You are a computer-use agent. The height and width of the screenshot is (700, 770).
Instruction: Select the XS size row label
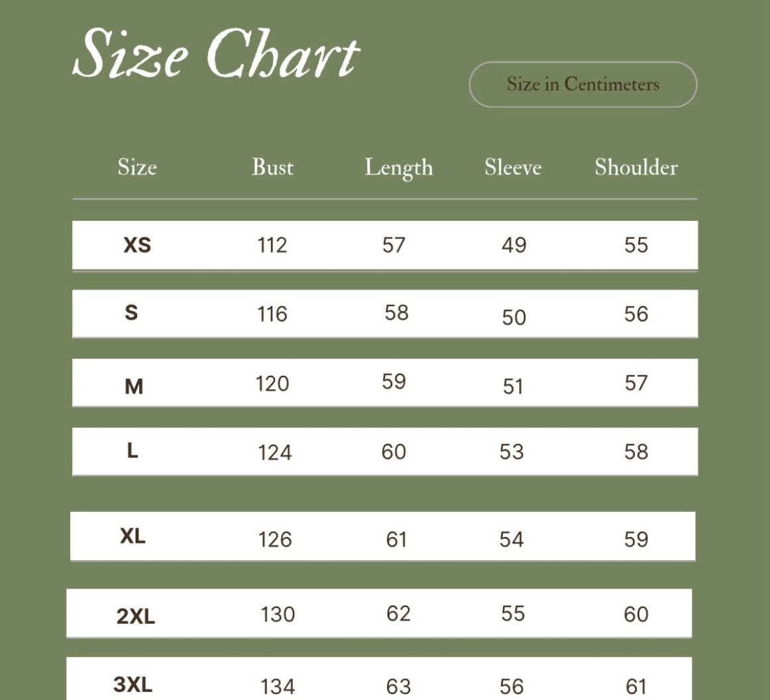pyautogui.click(x=137, y=245)
